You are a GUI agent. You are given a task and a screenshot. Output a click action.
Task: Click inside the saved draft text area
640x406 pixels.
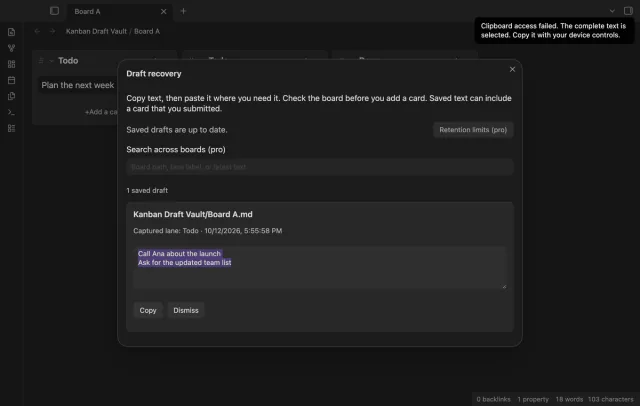pos(320,267)
